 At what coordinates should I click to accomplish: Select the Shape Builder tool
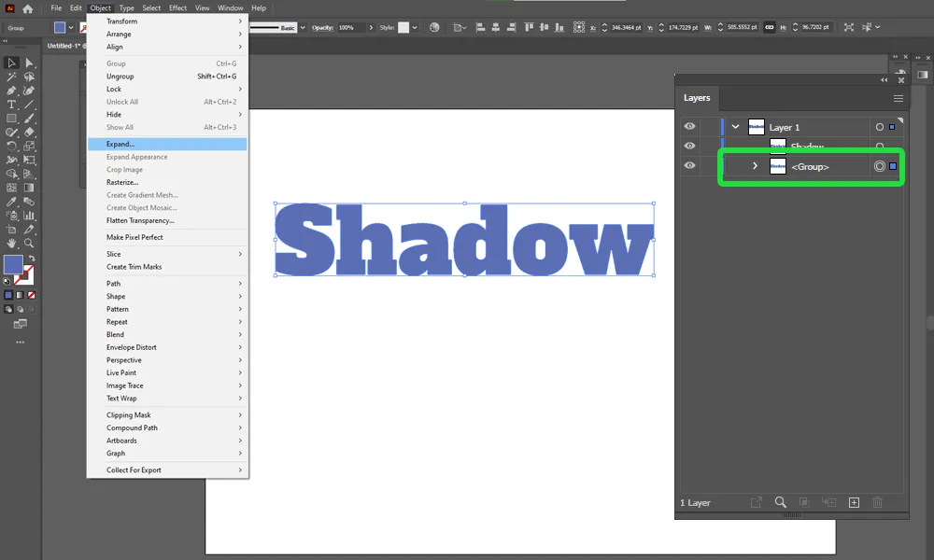[11, 174]
